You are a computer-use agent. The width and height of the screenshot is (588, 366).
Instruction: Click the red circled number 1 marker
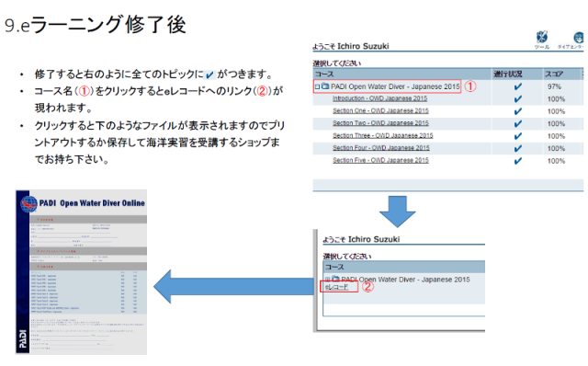[470, 86]
